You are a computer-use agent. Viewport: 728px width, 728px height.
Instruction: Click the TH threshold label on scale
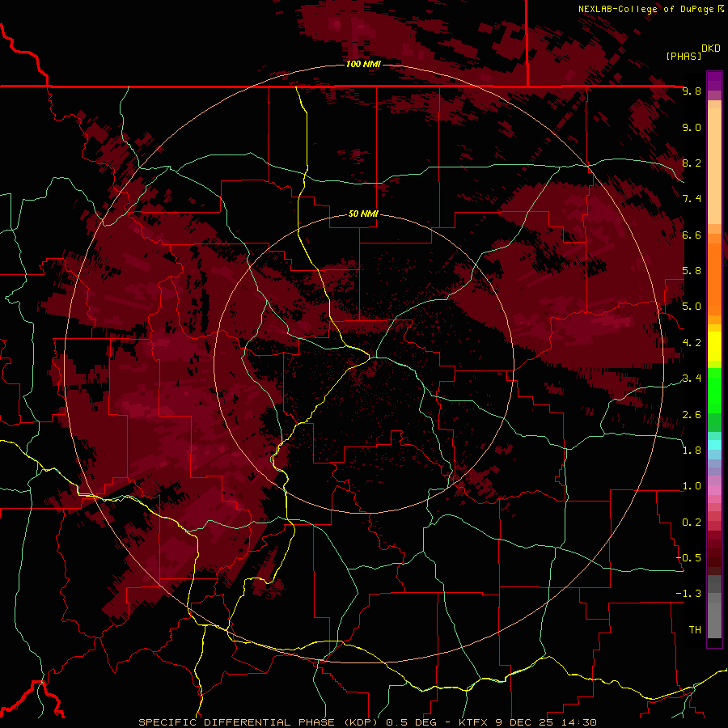click(x=695, y=630)
